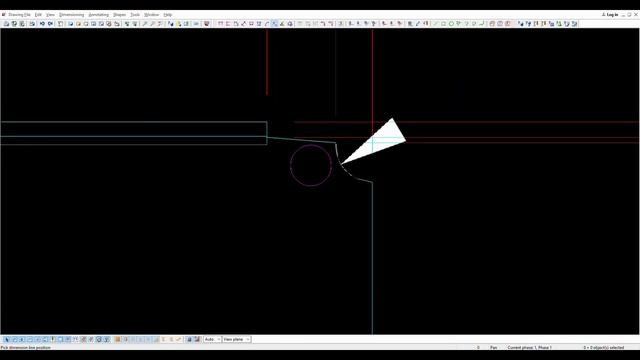
Task: Click '0 + 0 object(s) selected' status text
Action: pos(603,347)
